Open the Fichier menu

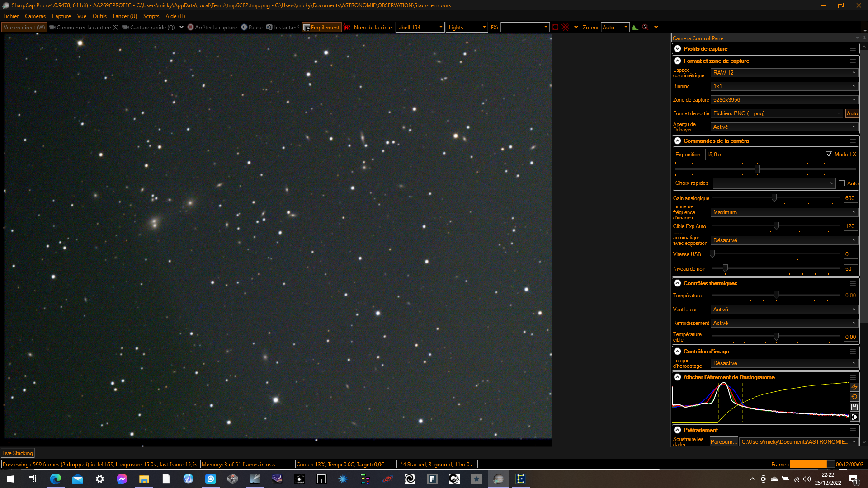click(11, 16)
